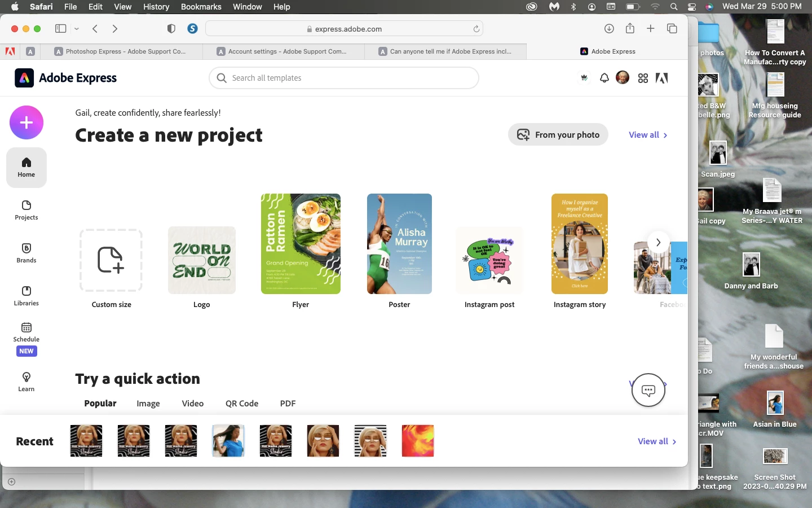
Task: Click View all next to From your photo
Action: (648, 135)
